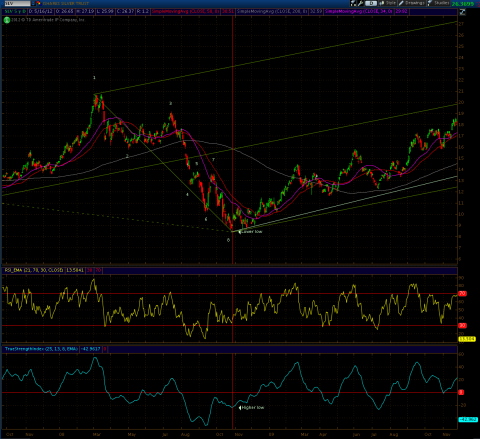Click the 13.5841 RSI value in header
This screenshot has height=439, width=480.
tap(75, 270)
